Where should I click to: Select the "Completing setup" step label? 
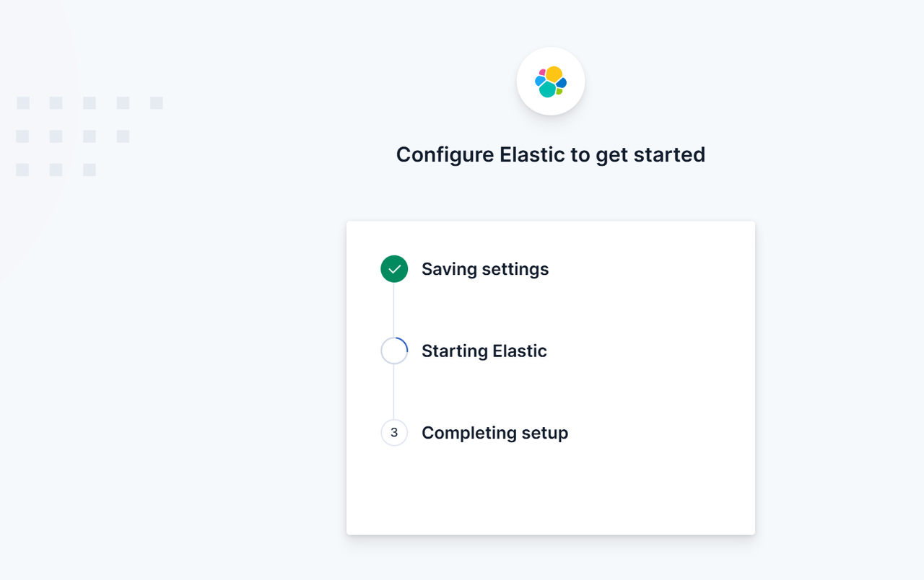(x=494, y=433)
